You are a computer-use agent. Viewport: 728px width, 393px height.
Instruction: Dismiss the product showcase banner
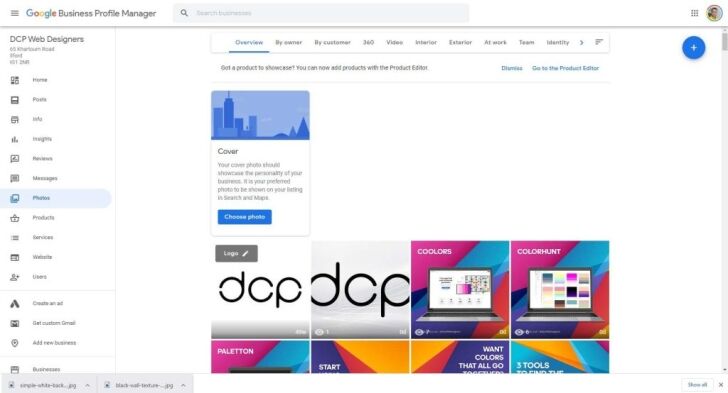[x=512, y=68]
